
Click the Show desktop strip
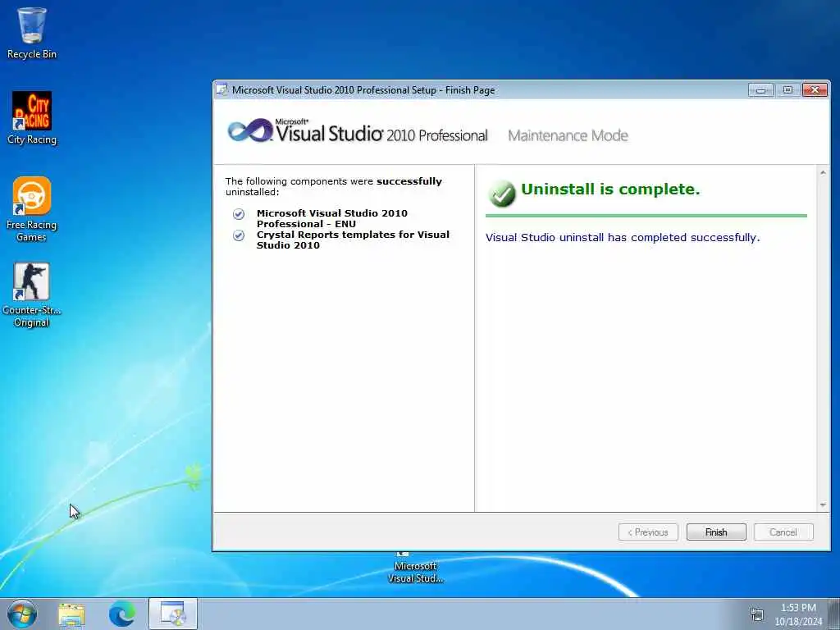(834, 614)
